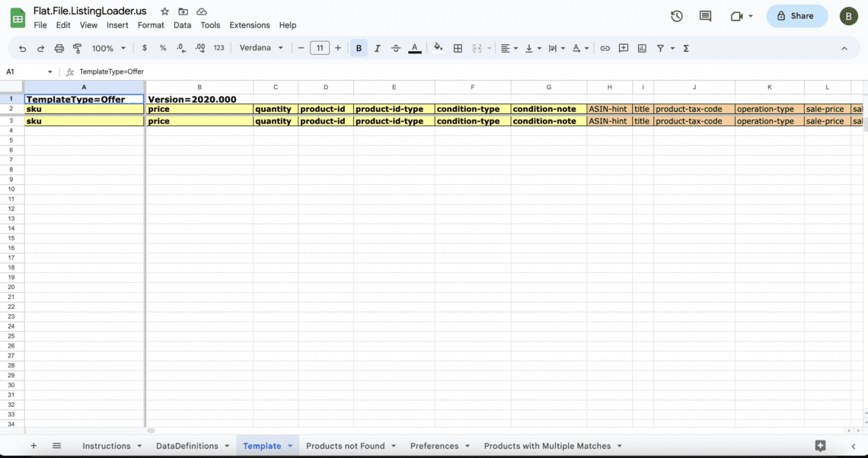Open version history clock icon
The image size is (868, 458).
(676, 16)
